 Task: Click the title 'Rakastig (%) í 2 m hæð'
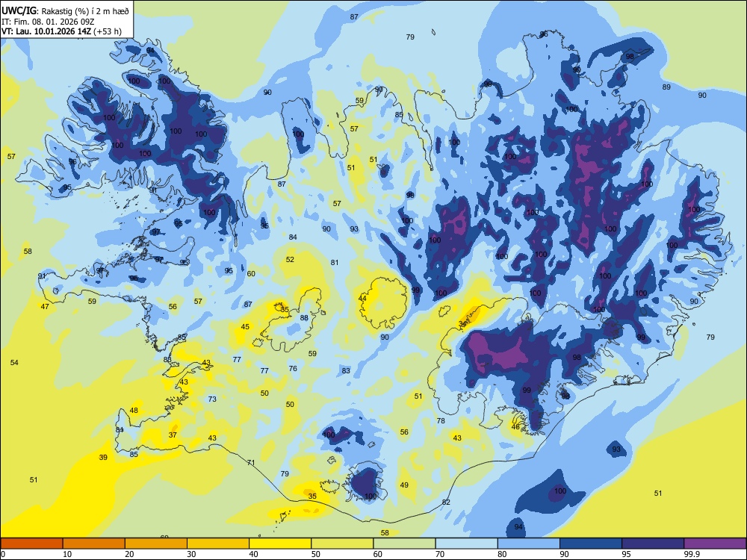[x=85, y=11]
